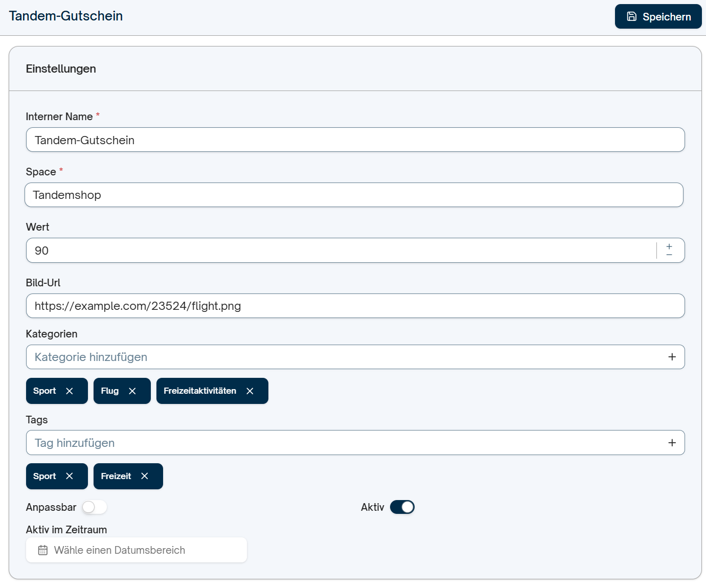
Task: Click the Freizeit tag chip label
Action: (116, 476)
